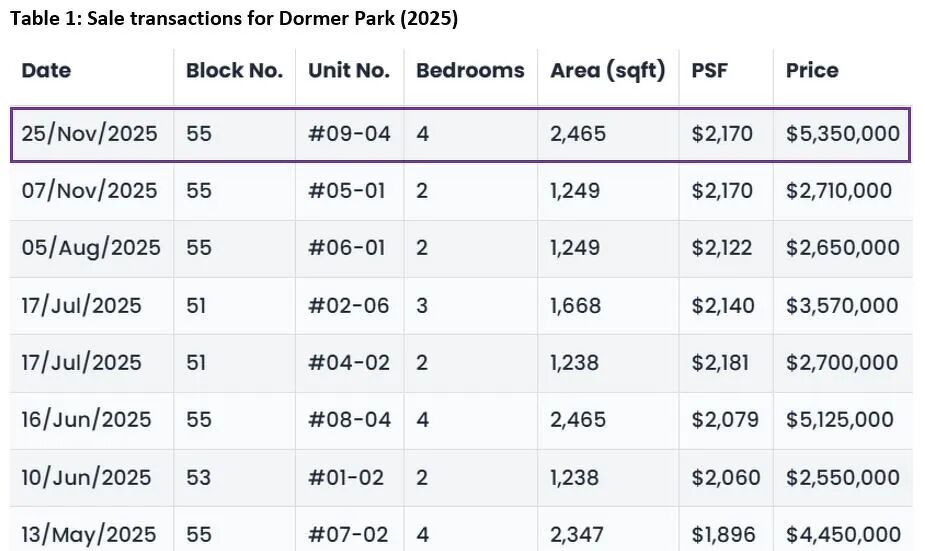Select the PSF column header
The image size is (925, 551).
pos(709,71)
